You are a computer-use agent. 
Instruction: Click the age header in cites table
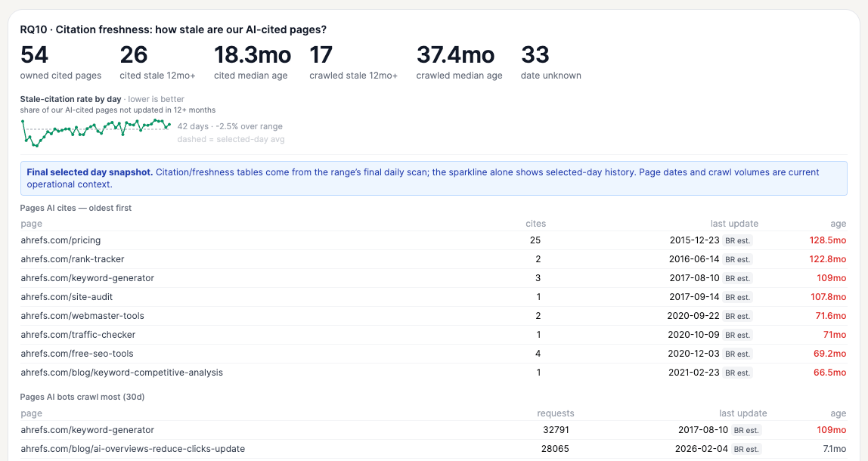(x=838, y=224)
